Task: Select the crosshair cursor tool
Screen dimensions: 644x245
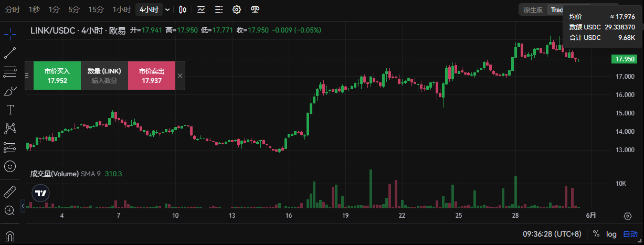Action: point(10,35)
